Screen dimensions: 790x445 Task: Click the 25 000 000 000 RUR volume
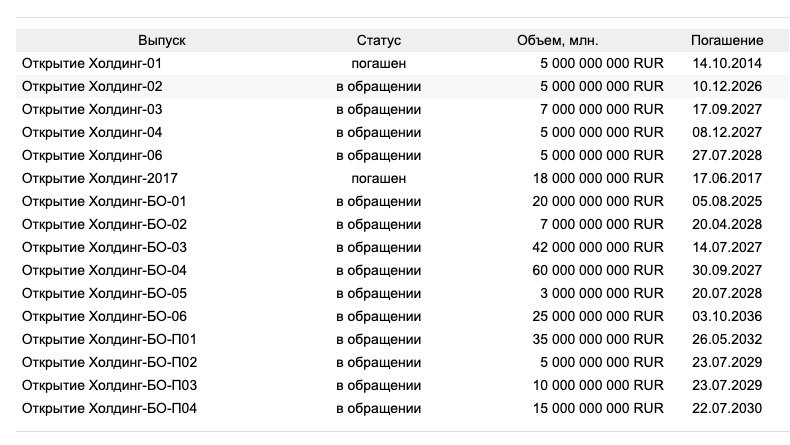598,316
